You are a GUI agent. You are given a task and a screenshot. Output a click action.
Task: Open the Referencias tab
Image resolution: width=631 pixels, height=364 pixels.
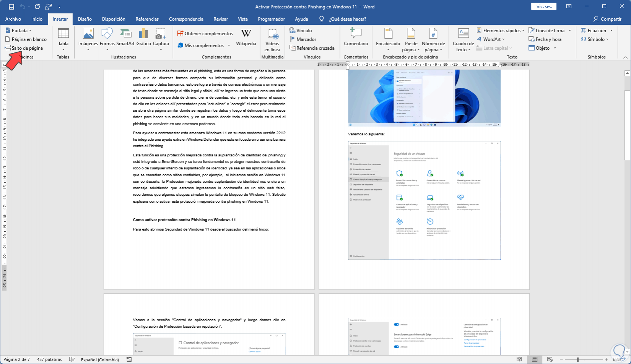pos(147,19)
